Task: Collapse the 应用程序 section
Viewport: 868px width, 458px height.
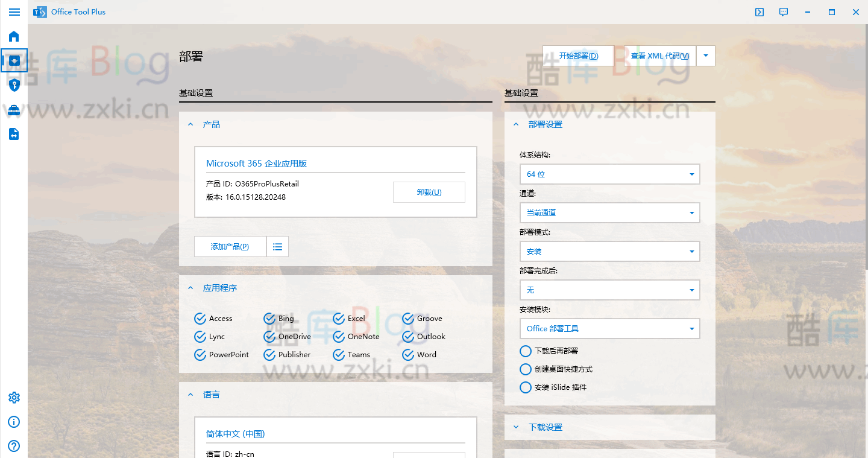Action: (x=190, y=288)
